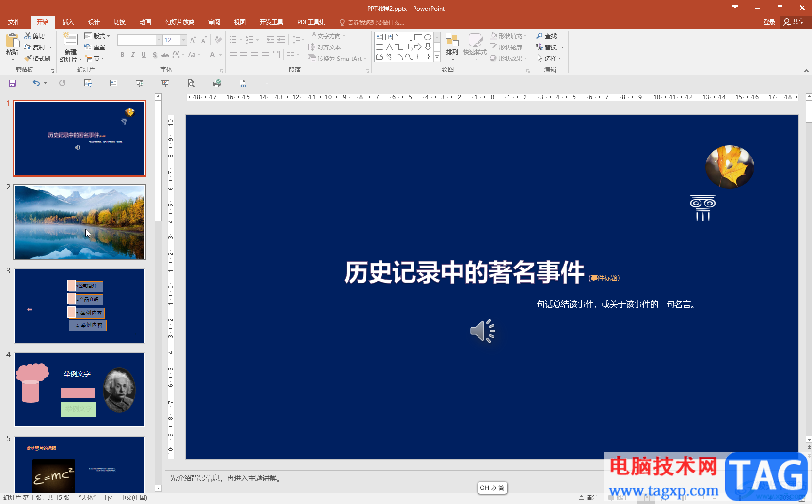Choose the isosceles triangle shape
This screenshot has height=504, width=812.
click(x=389, y=47)
